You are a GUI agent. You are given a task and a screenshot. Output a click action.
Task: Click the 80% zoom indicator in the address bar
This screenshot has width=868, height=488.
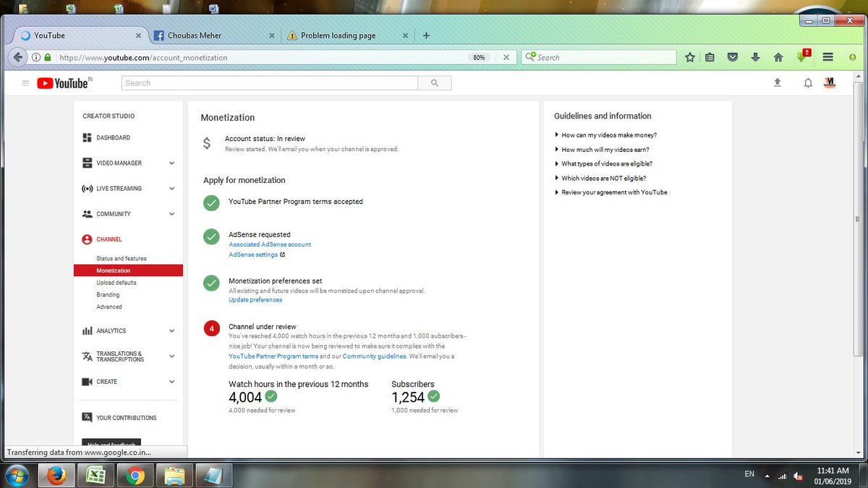point(479,57)
